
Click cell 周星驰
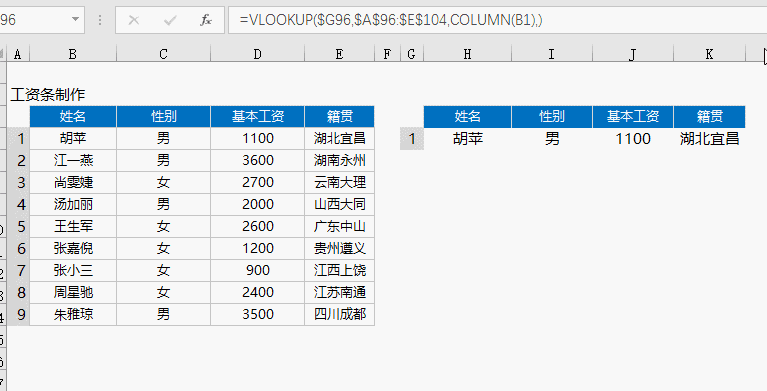pos(73,293)
